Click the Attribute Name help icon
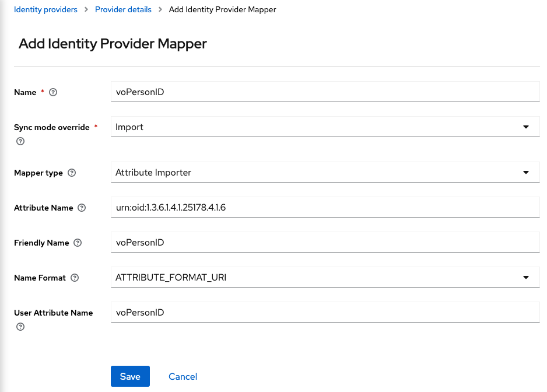 [x=81, y=208]
